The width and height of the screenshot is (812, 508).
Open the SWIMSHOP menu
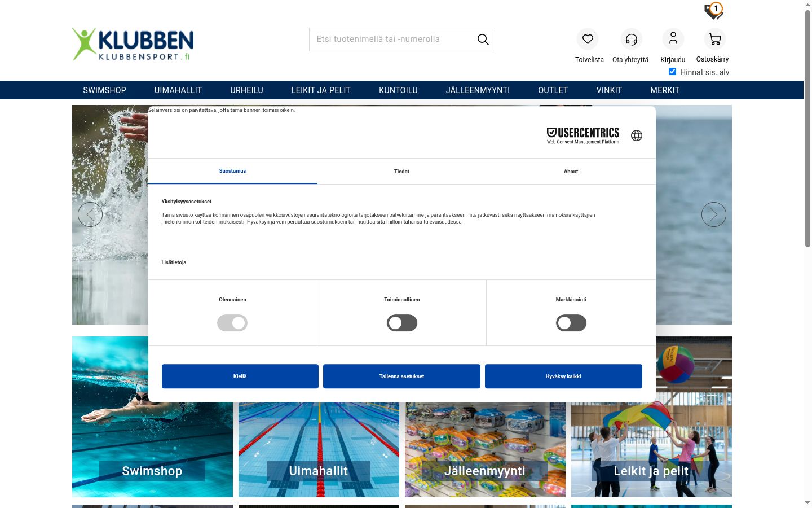(104, 90)
